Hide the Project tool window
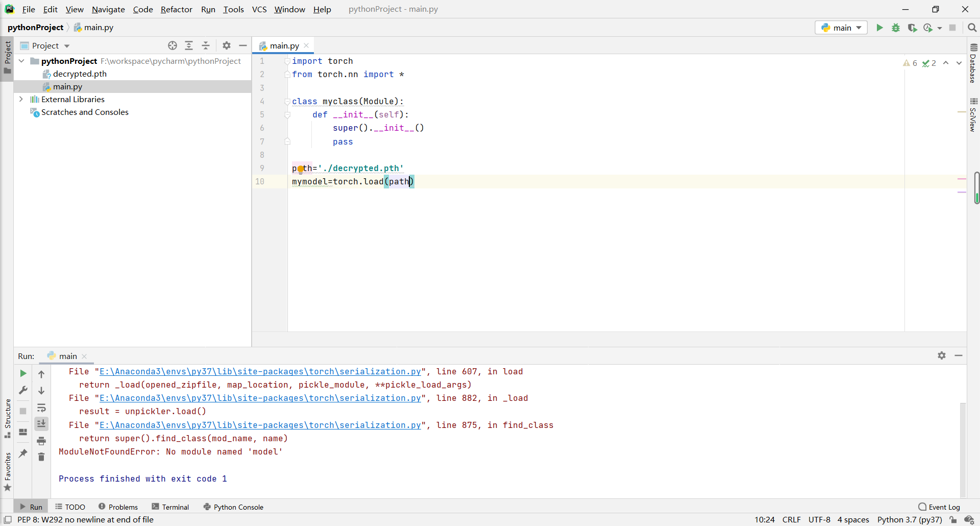Viewport: 980px width, 526px height. [243, 45]
